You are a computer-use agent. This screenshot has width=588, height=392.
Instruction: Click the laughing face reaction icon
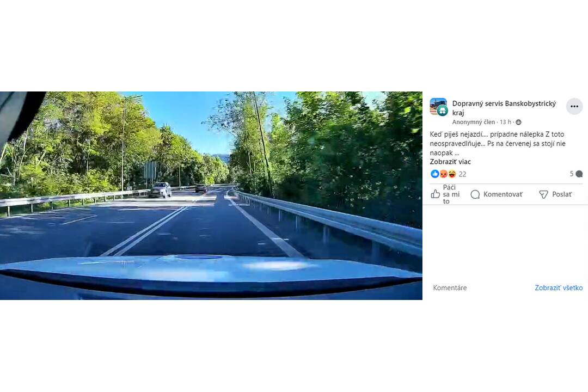452,174
